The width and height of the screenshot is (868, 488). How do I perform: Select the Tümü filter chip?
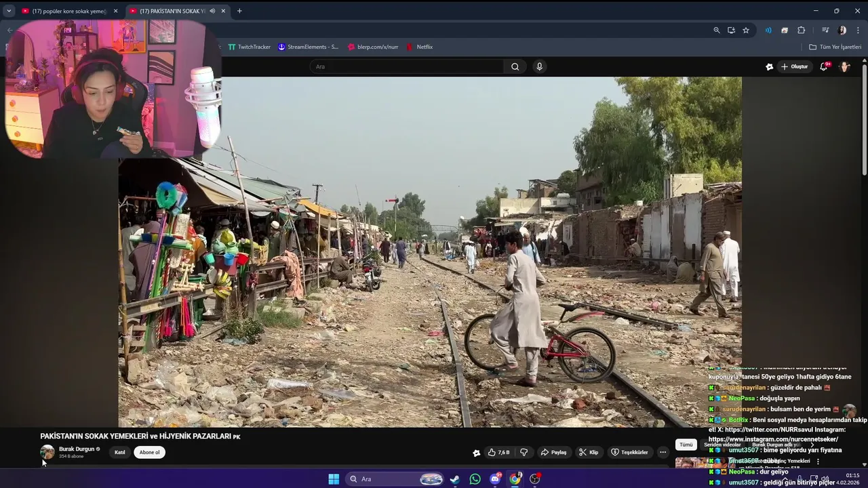(686, 445)
